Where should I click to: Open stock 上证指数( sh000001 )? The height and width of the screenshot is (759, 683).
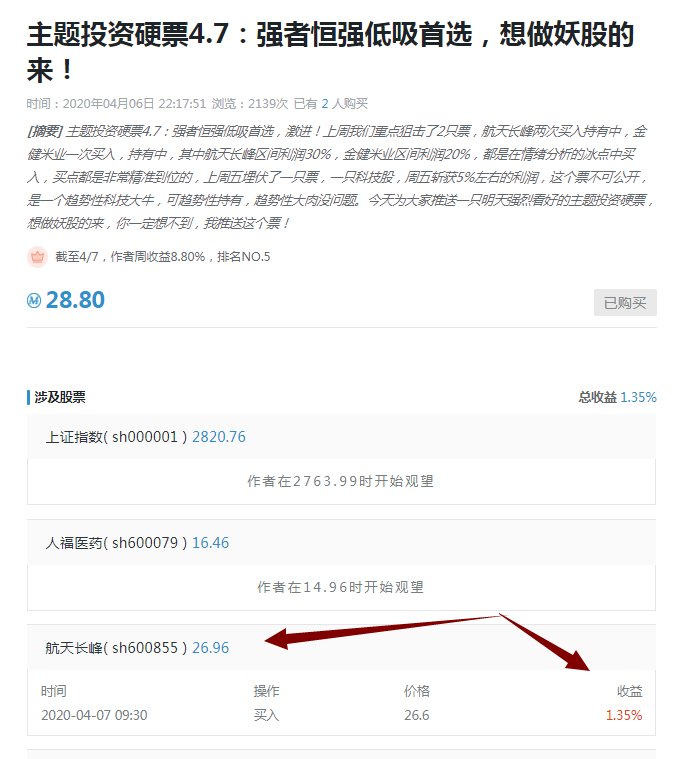click(116, 437)
